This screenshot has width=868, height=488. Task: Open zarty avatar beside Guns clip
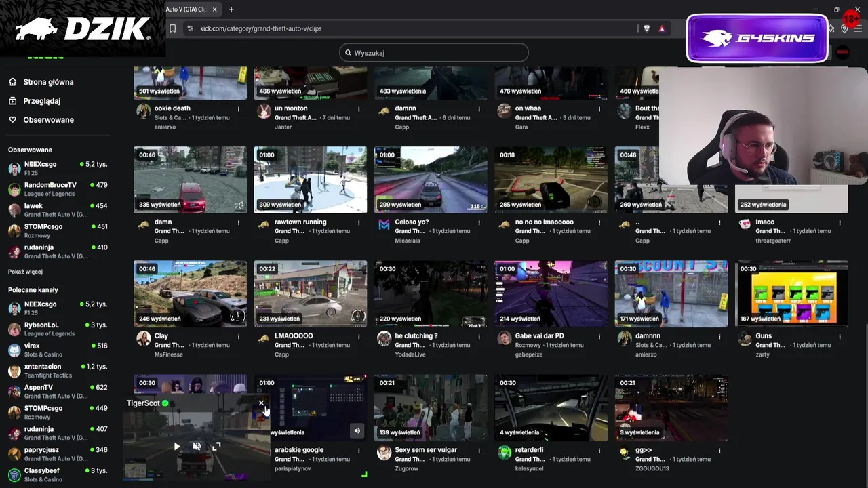[745, 339]
